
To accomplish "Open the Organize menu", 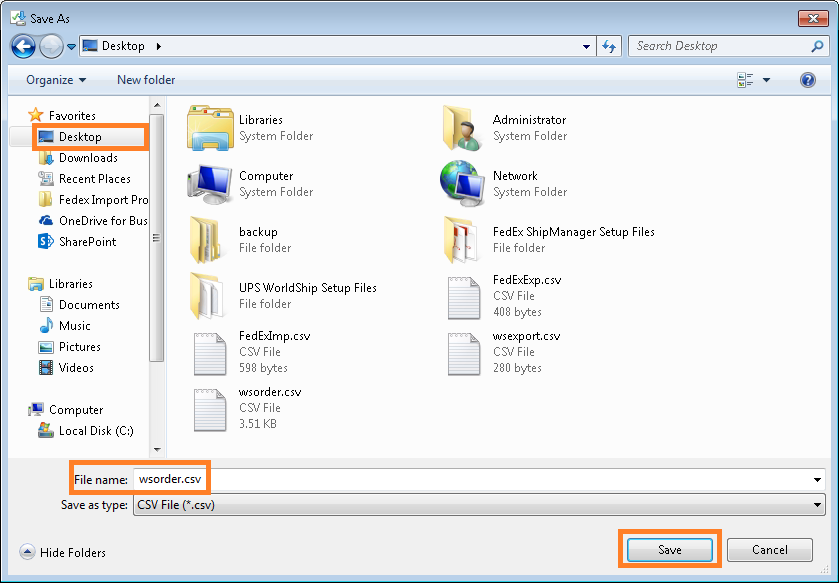I will (56, 80).
